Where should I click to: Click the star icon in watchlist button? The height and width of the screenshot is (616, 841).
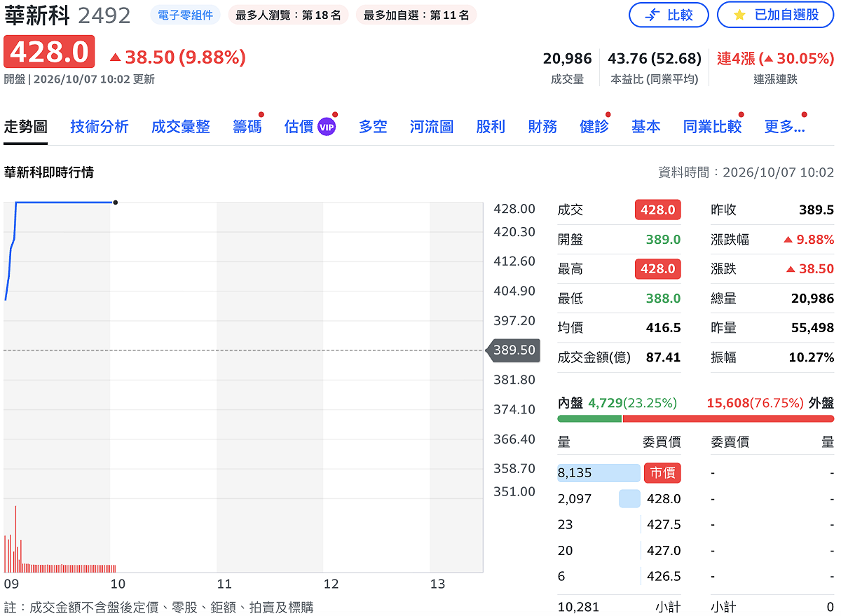coord(739,15)
